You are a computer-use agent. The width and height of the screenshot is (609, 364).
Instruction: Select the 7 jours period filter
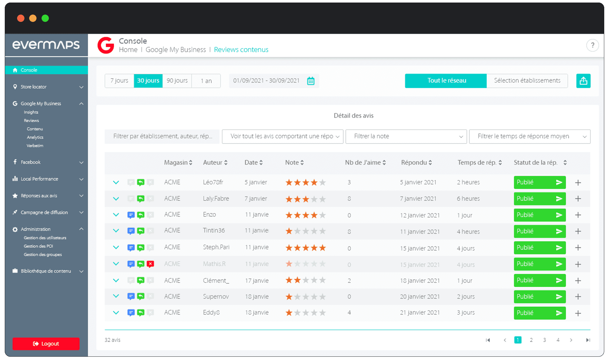click(x=119, y=81)
